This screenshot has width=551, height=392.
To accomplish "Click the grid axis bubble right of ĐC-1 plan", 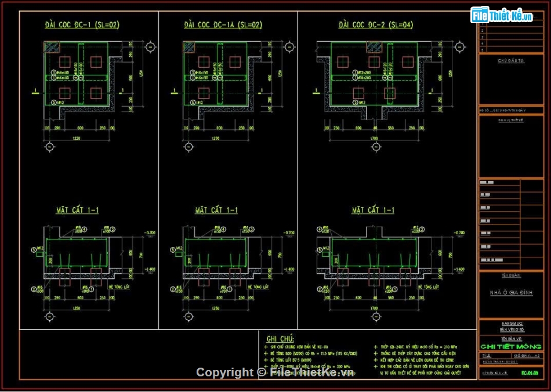I will [151, 47].
